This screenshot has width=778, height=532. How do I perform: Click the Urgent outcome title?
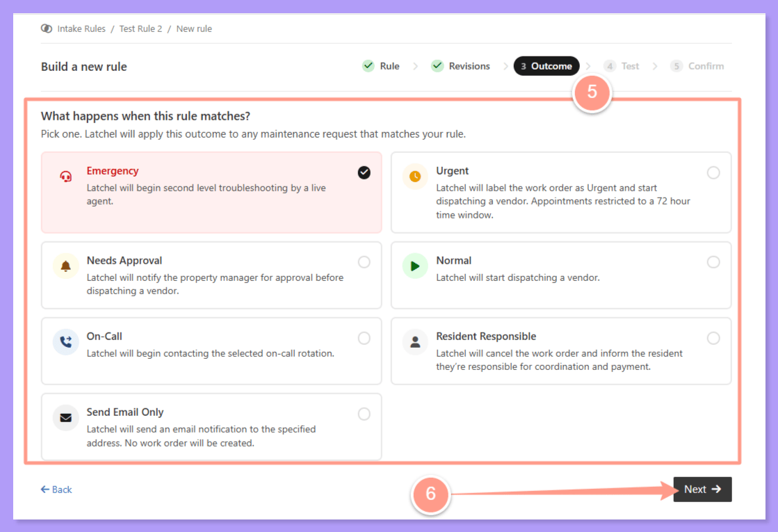click(452, 170)
